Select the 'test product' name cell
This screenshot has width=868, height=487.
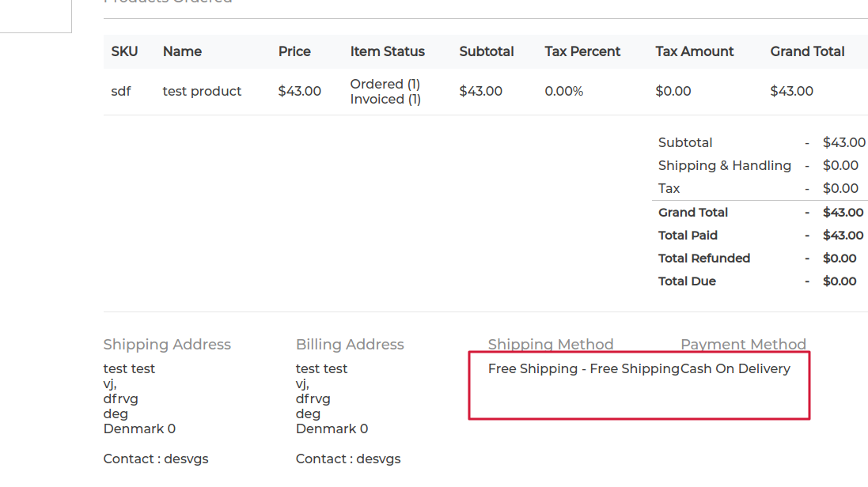click(202, 92)
